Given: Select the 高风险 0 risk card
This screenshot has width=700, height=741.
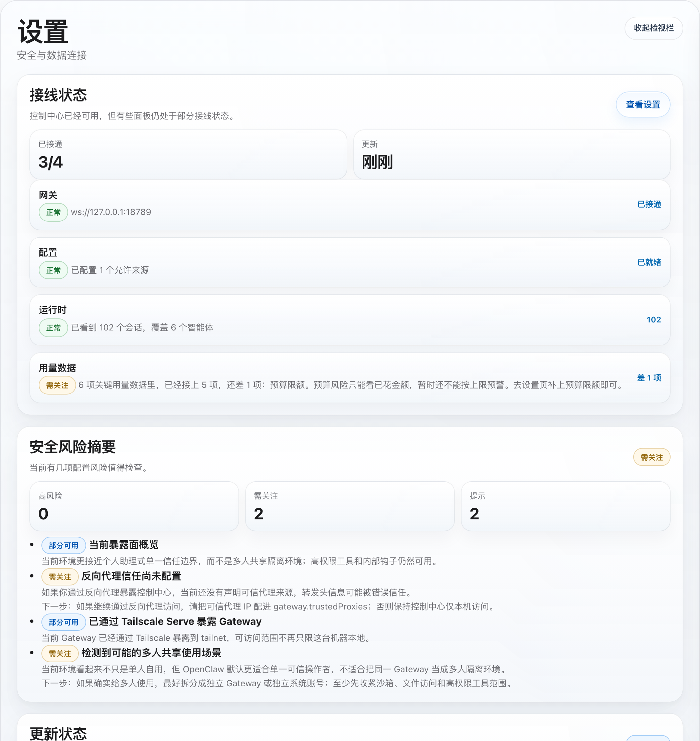Looking at the screenshot, I should click(x=134, y=506).
